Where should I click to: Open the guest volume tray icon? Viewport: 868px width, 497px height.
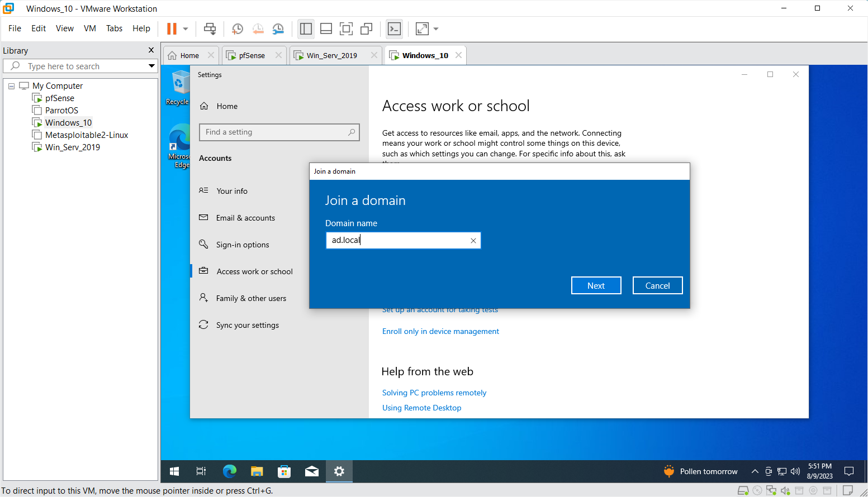coord(795,471)
